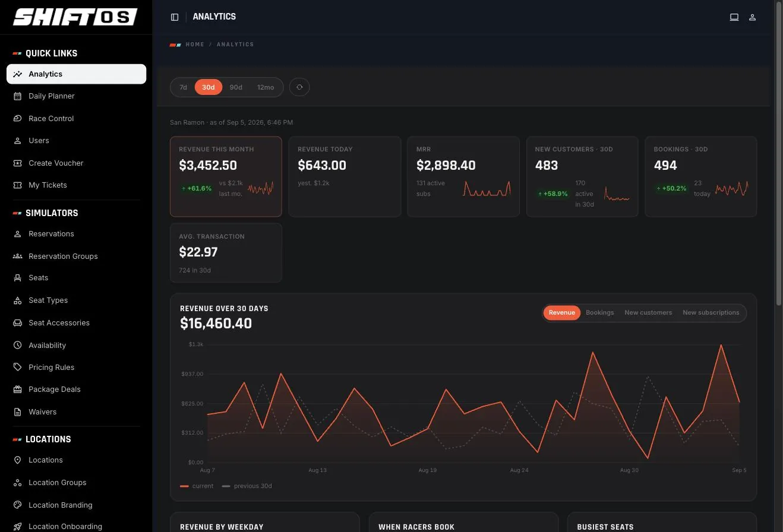This screenshot has width=783, height=532.
Task: Toggle the sidebar panel icon
Action: [x=175, y=17]
